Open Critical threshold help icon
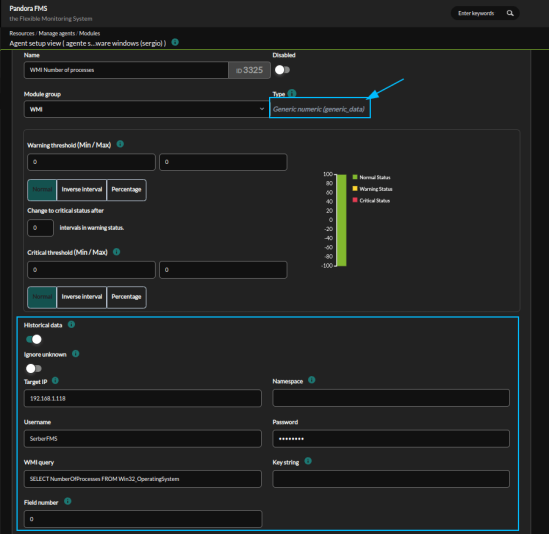This screenshot has width=549, height=534. point(117,252)
